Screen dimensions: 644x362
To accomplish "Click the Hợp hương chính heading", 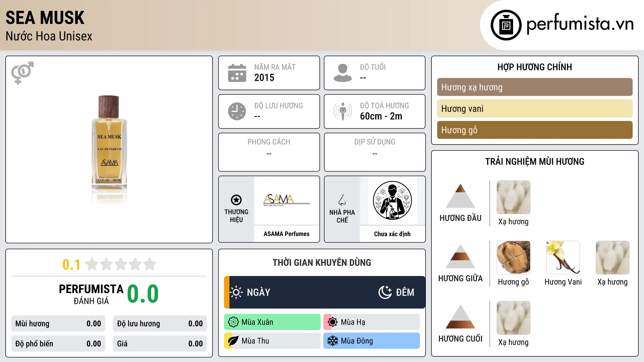I will 535,67.
